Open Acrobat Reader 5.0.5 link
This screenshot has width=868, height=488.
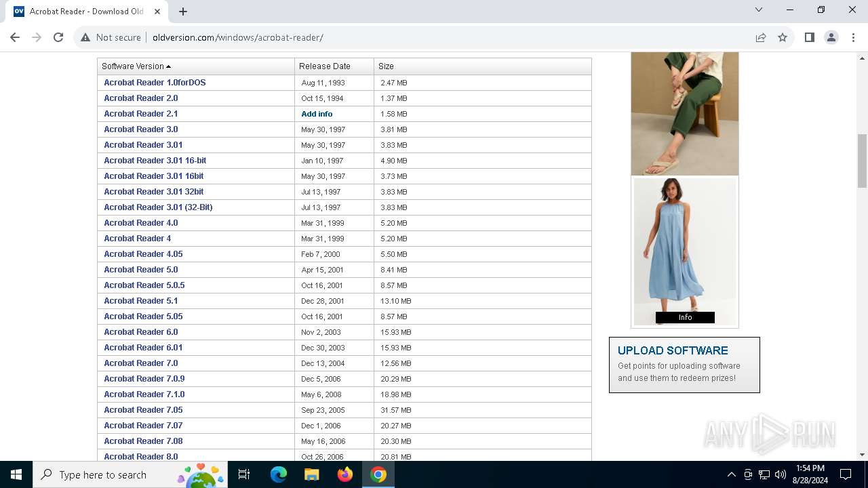(144, 285)
